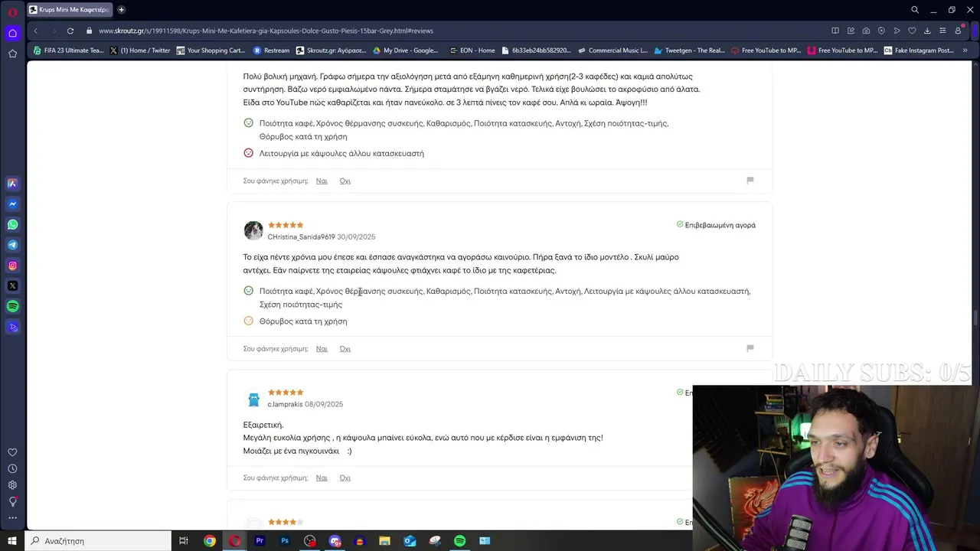Open Opera sidebar home icon
This screenshot has width=980, height=551.
tap(12, 33)
